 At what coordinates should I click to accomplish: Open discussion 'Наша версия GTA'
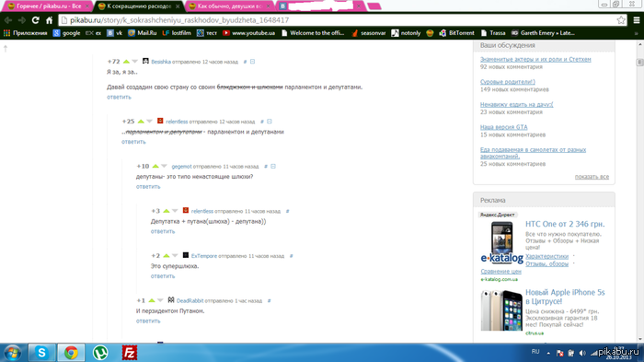pos(504,127)
